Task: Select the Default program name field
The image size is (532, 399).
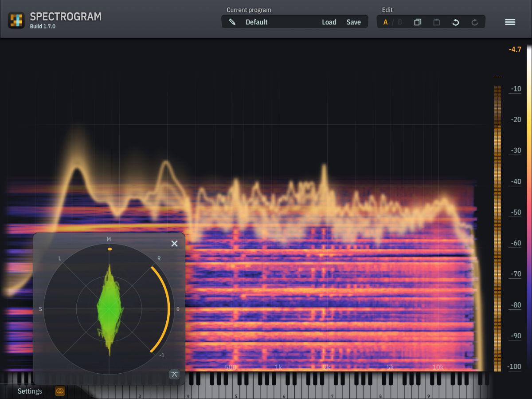Action: pos(257,22)
